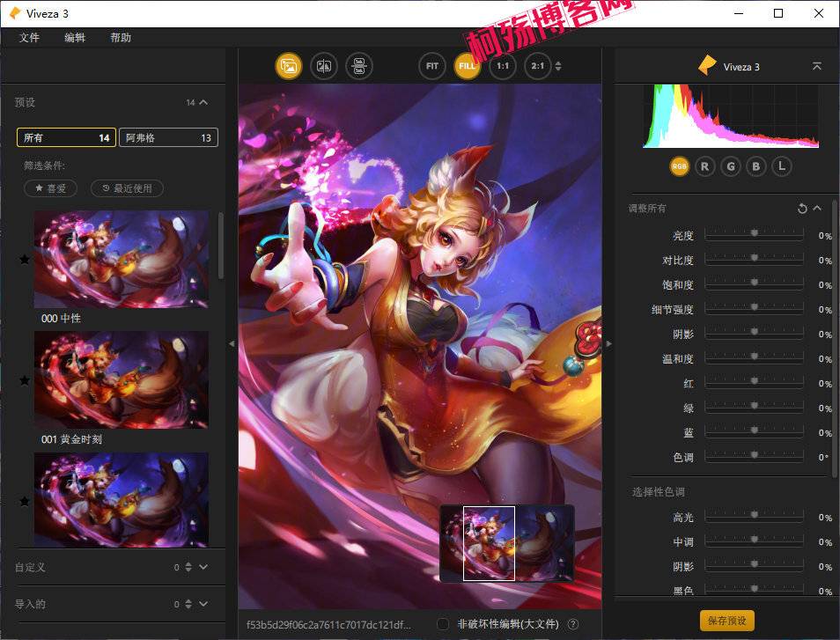840x640 pixels.
Task: Set zoom to 1:1
Action: (x=503, y=66)
